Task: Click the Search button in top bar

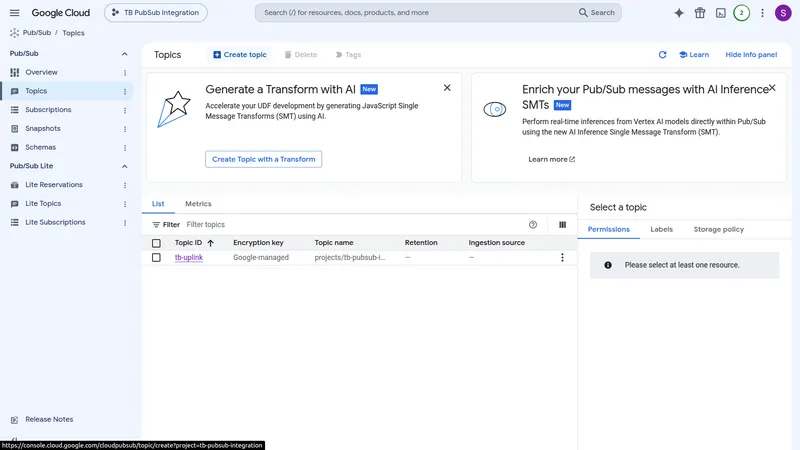Action: pos(597,13)
